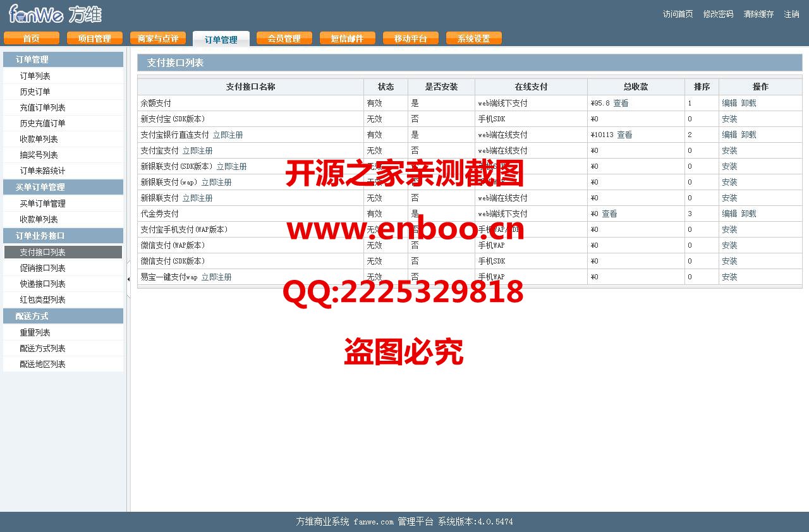This screenshot has height=532, width=809.
Task: Click 卸载 for 代金券支付
Action: click(x=748, y=214)
